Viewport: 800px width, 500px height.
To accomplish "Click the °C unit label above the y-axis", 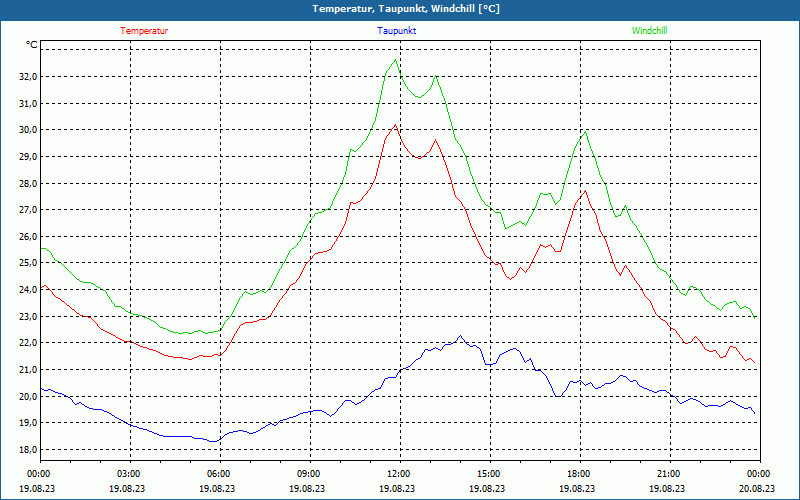I will click(32, 45).
